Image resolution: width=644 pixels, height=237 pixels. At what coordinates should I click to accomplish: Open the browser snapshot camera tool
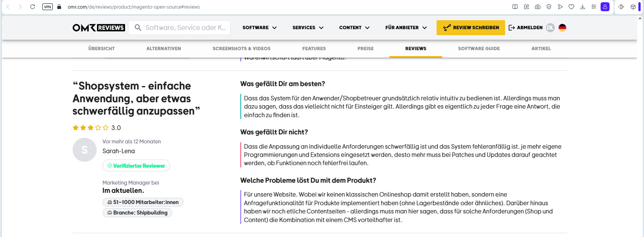[538, 7]
